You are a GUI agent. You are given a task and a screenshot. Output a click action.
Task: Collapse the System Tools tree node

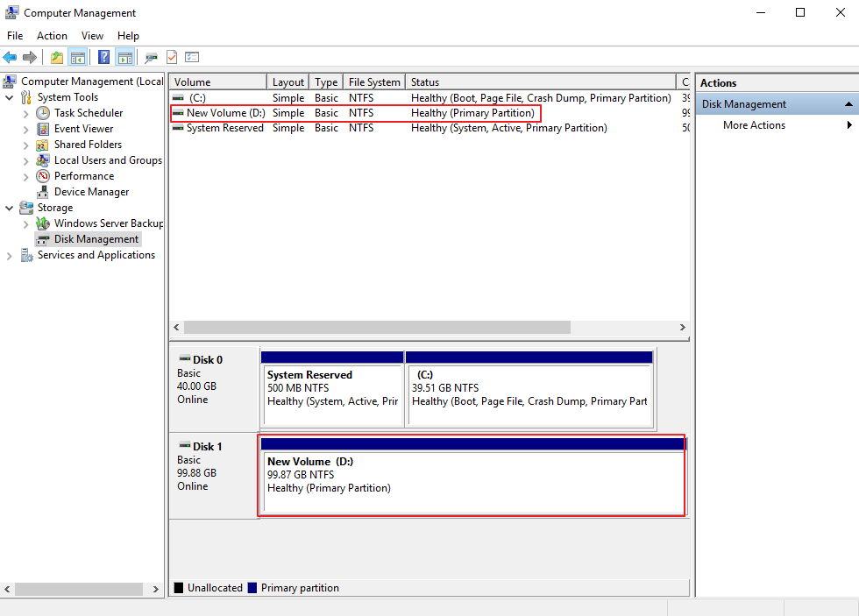[9, 97]
